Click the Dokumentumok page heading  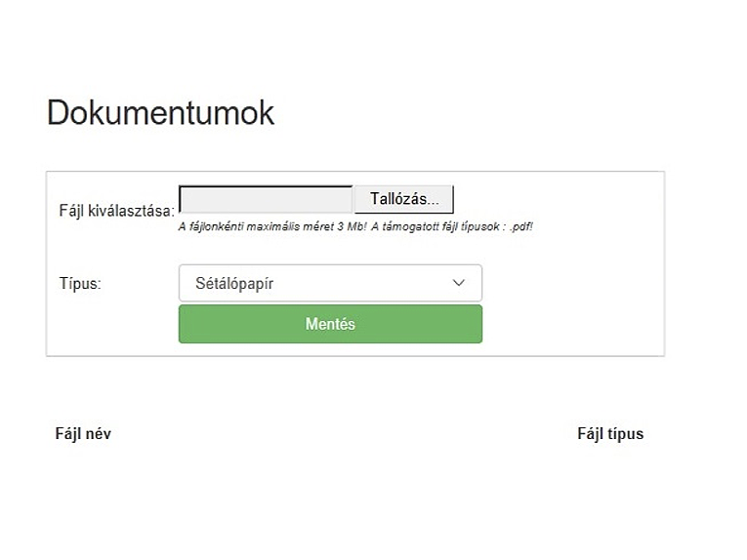click(160, 113)
